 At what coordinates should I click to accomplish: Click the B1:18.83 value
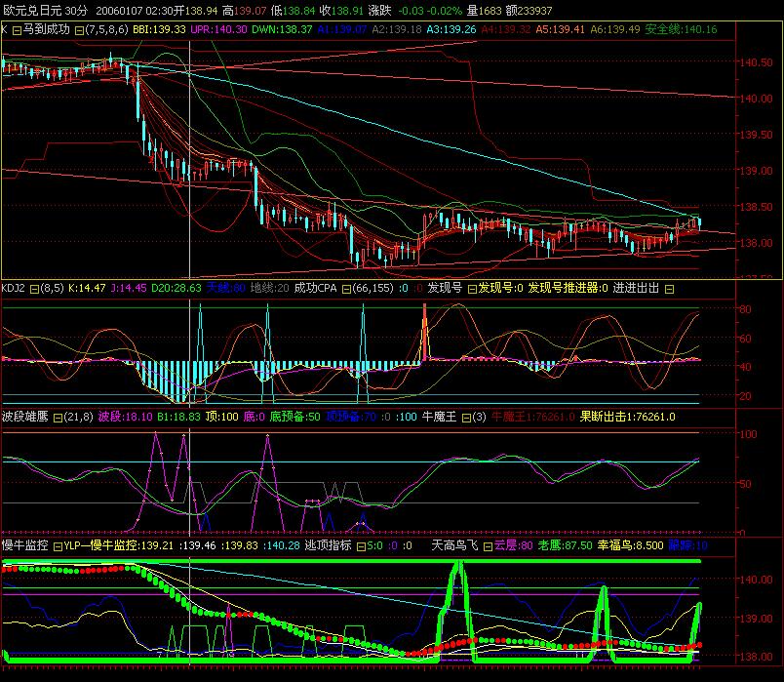coord(178,417)
